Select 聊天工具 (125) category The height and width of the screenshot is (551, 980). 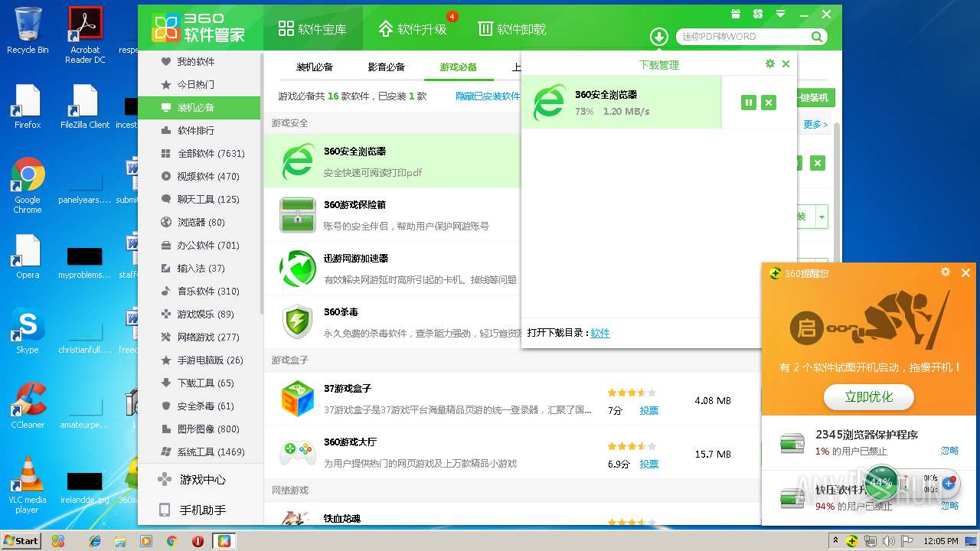199,199
